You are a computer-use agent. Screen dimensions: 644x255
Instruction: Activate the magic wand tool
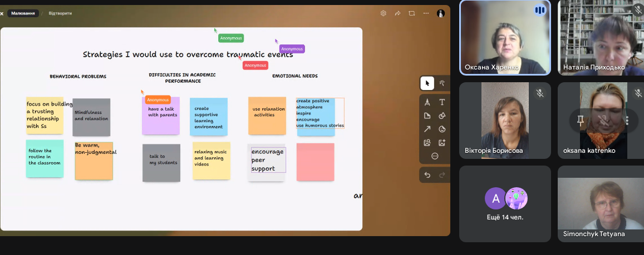[442, 83]
